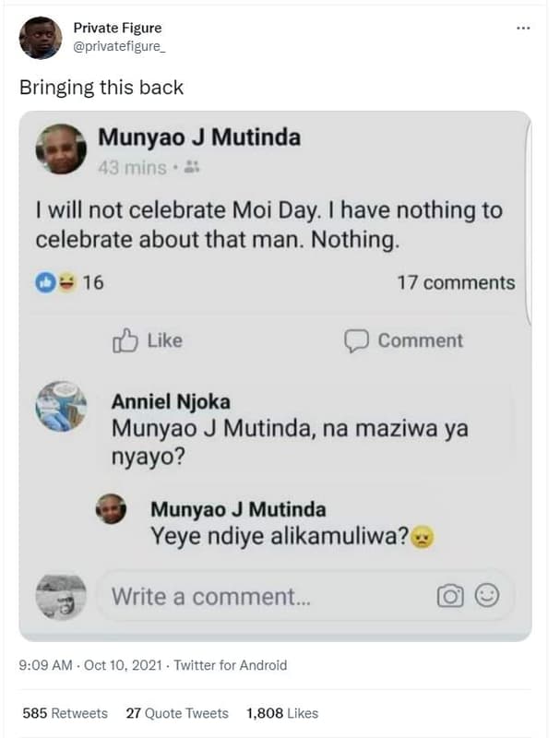Screen dimensions: 560x738
Task: Open the 27 Quote Tweets
Action: 178,713
